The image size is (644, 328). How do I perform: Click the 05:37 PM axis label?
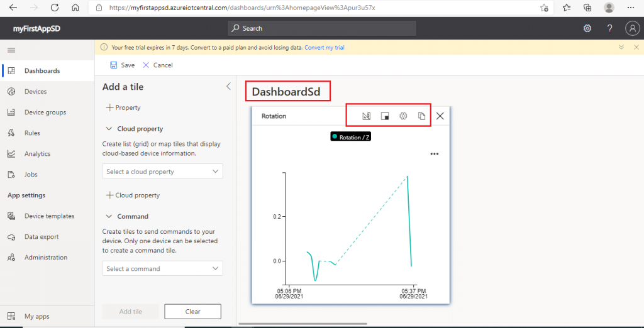[414, 293]
